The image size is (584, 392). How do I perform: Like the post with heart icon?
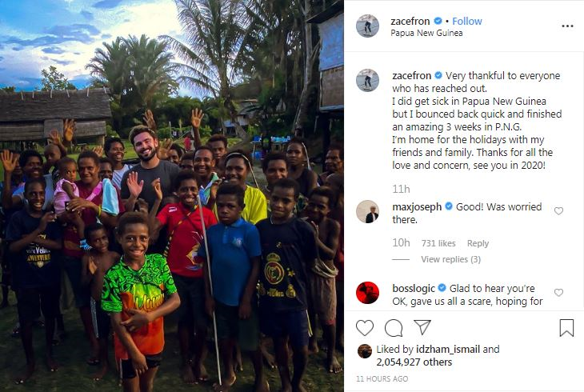[365, 328]
